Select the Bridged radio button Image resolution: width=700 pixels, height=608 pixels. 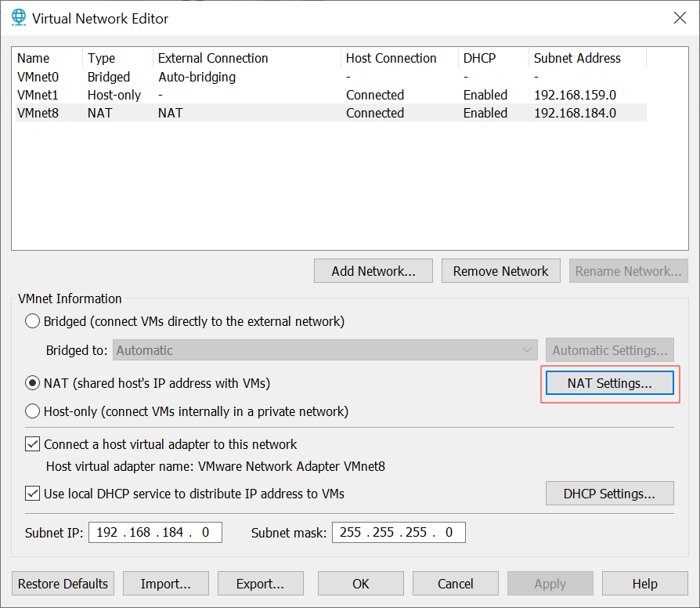(x=32, y=321)
